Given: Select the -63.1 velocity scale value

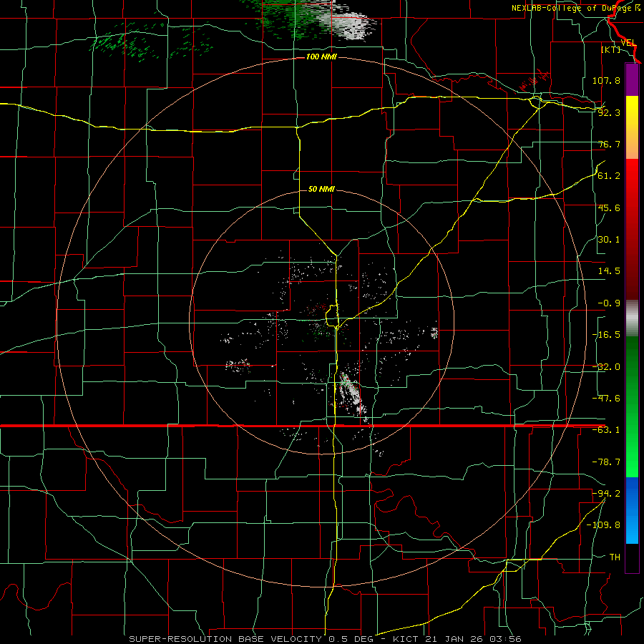Looking at the screenshot, I should pos(606,430).
